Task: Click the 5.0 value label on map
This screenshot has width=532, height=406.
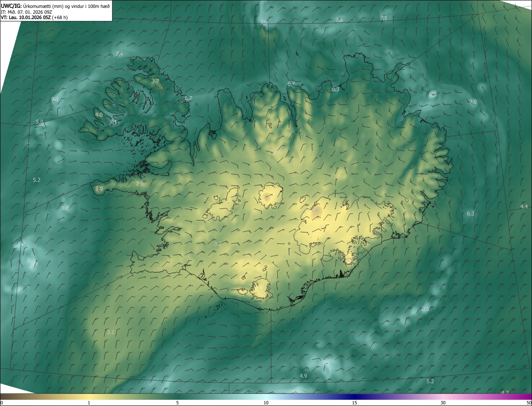Action: 39,122
